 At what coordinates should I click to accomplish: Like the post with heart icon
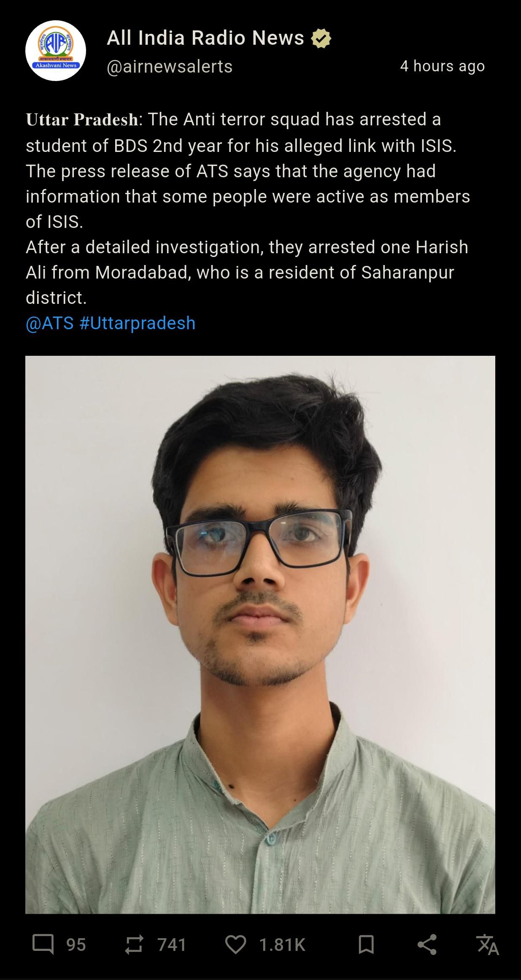[x=235, y=945]
